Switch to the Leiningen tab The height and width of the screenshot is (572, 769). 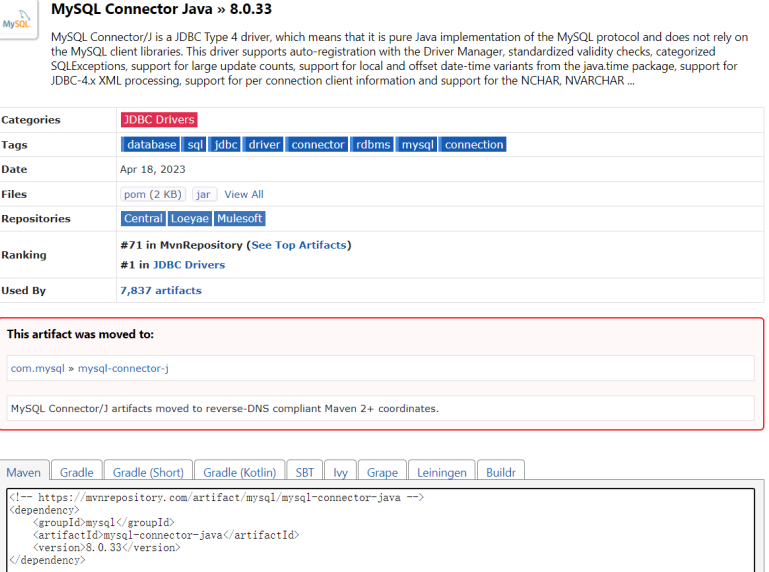coord(441,472)
